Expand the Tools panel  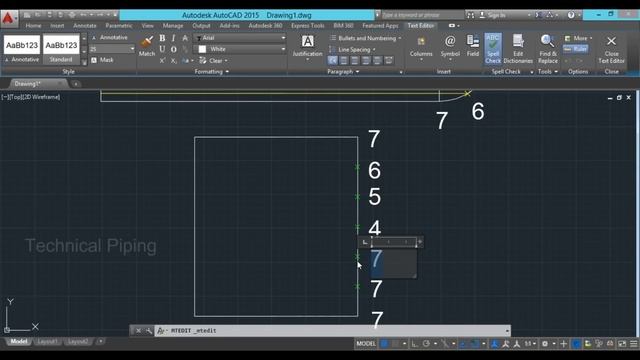pos(548,71)
